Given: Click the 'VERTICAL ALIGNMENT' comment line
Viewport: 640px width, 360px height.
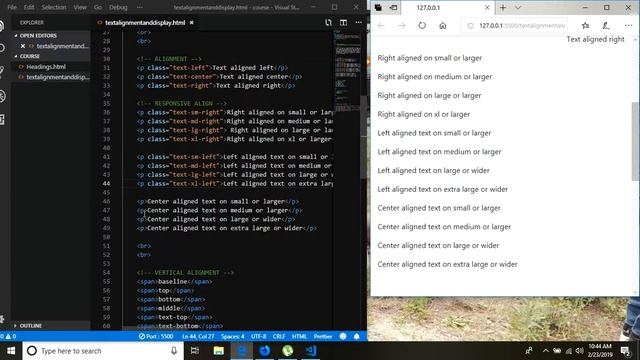Looking at the screenshot, I should point(185,273).
